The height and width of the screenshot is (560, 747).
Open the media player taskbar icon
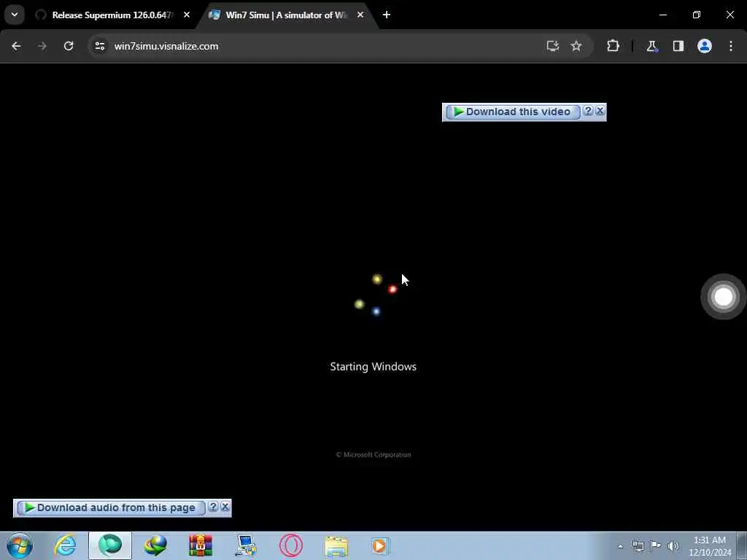[381, 545]
